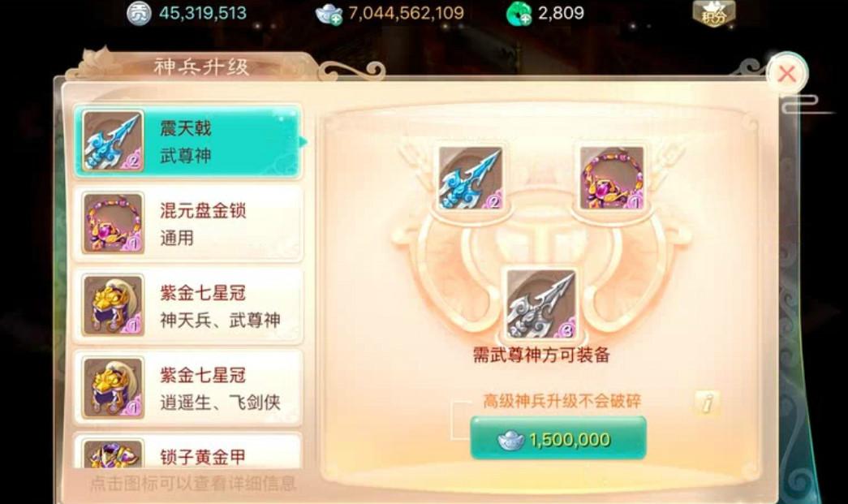Screen dimensions: 848x504
Task: Click the 贡 contribution currency icon
Action: point(139,14)
